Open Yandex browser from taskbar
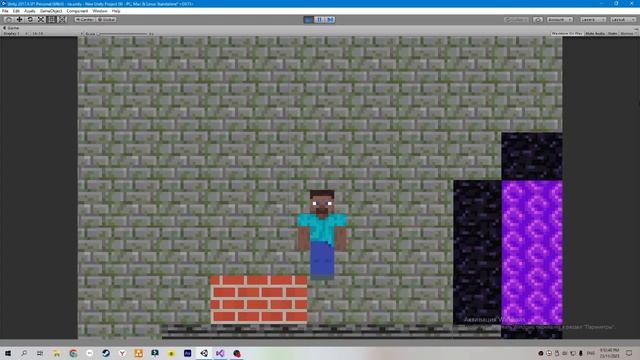 point(122,353)
